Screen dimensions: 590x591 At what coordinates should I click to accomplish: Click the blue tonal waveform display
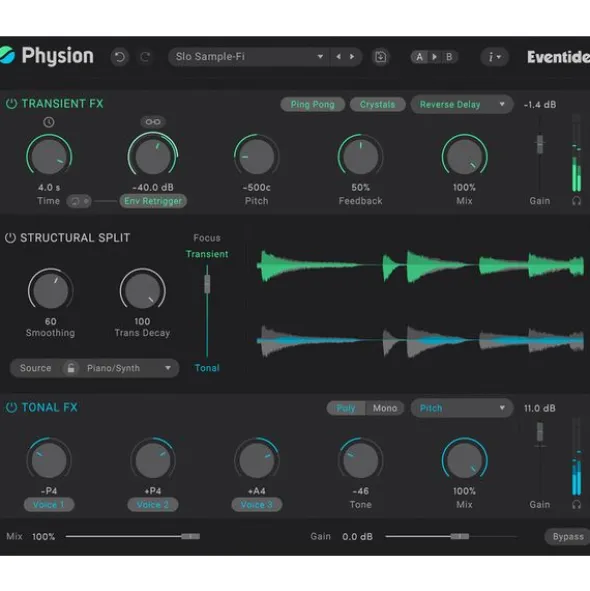click(x=420, y=341)
